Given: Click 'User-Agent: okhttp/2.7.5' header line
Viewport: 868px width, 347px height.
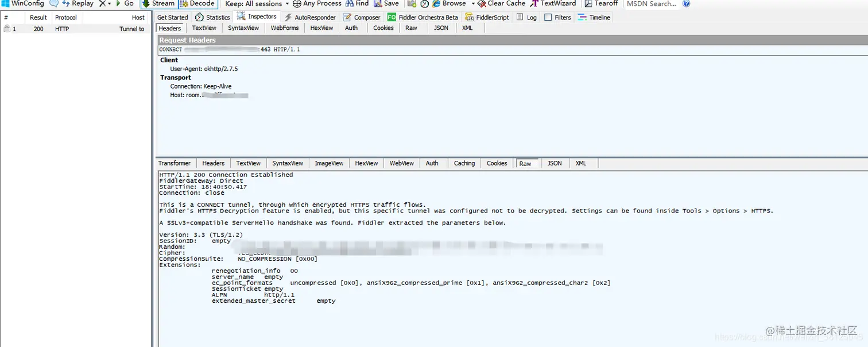Looking at the screenshot, I should (204, 69).
